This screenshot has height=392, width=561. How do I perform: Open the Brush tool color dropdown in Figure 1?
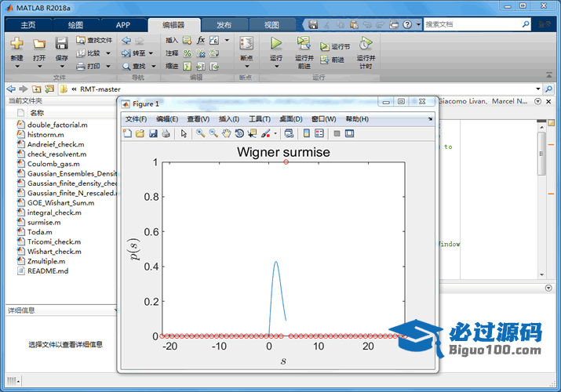click(x=275, y=133)
